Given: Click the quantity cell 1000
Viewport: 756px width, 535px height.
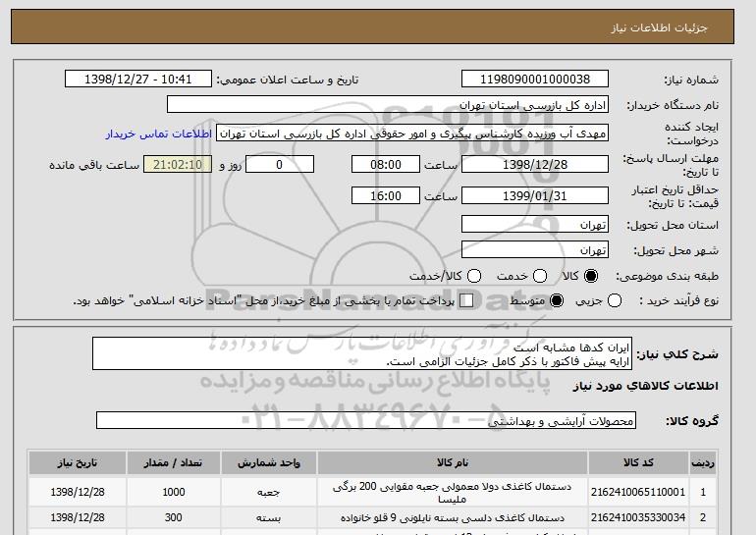Looking at the screenshot, I should click(x=173, y=492).
